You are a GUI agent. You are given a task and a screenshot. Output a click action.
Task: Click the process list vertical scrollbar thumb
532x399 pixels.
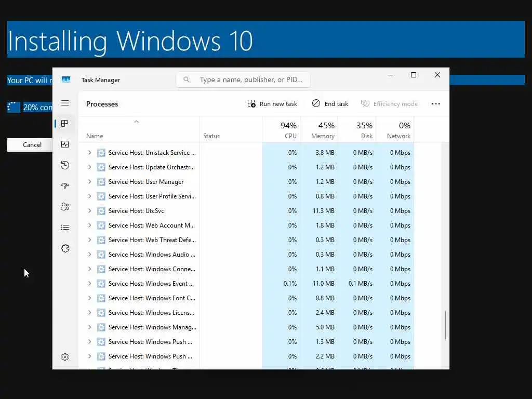click(x=445, y=325)
